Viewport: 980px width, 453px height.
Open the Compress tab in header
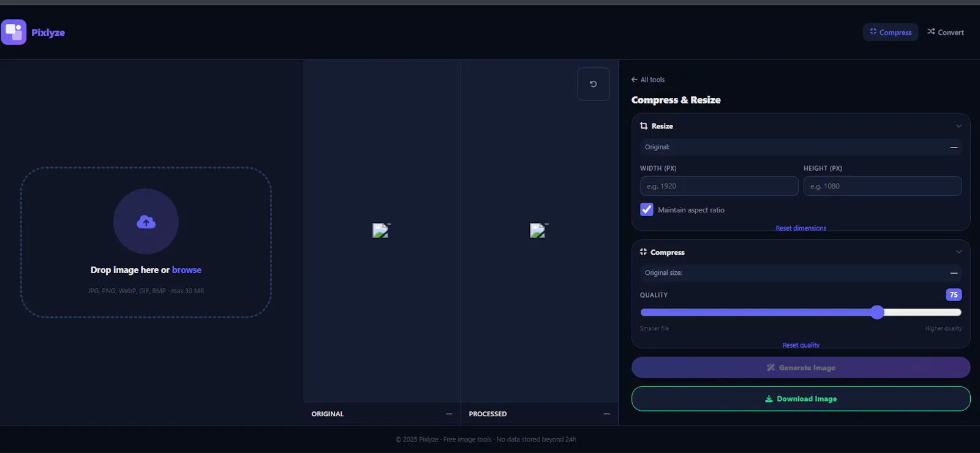pyautogui.click(x=891, y=32)
